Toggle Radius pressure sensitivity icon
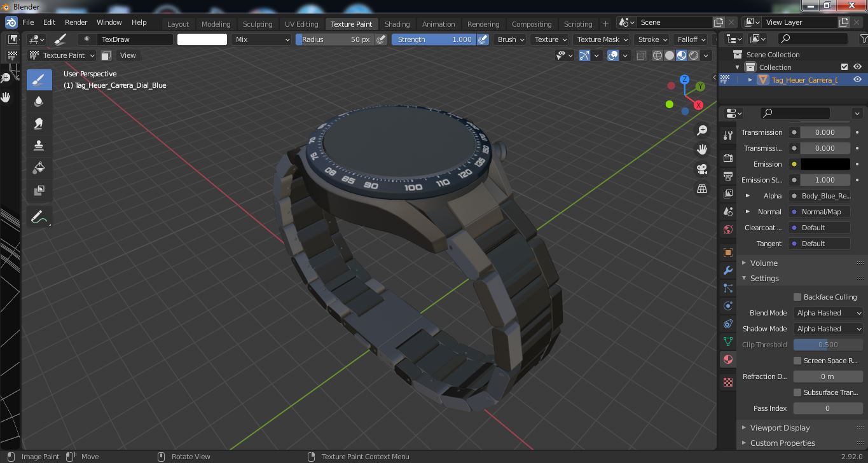The image size is (868, 463). point(381,39)
